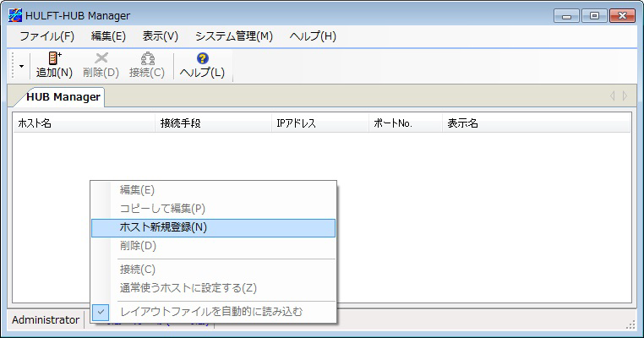This screenshot has height=338, width=644.
Task: Open the ヘルプ(H) menu in the menu bar
Action: [313, 36]
